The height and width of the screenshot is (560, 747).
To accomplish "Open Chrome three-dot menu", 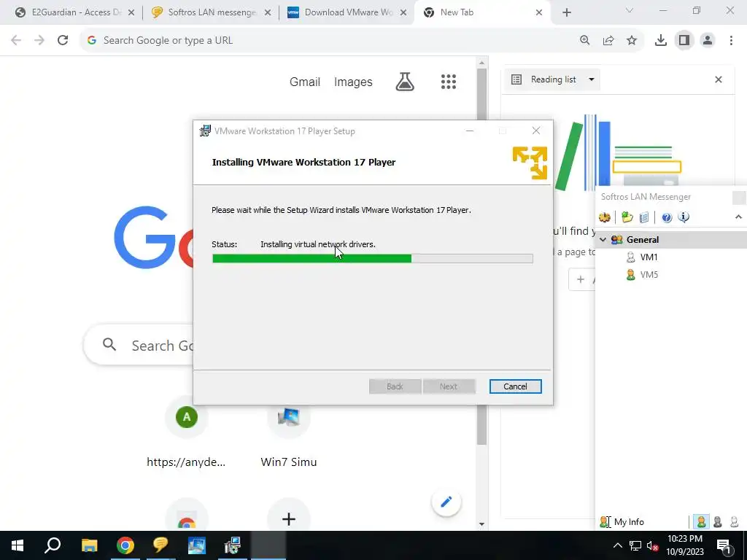I will click(731, 41).
